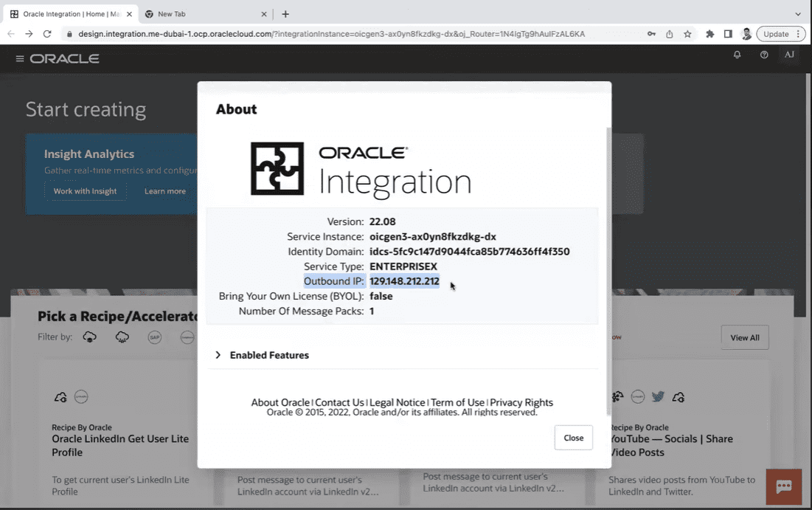Screen dimensions: 812x510
Task: Open the help question mark icon
Action: coord(764,55)
